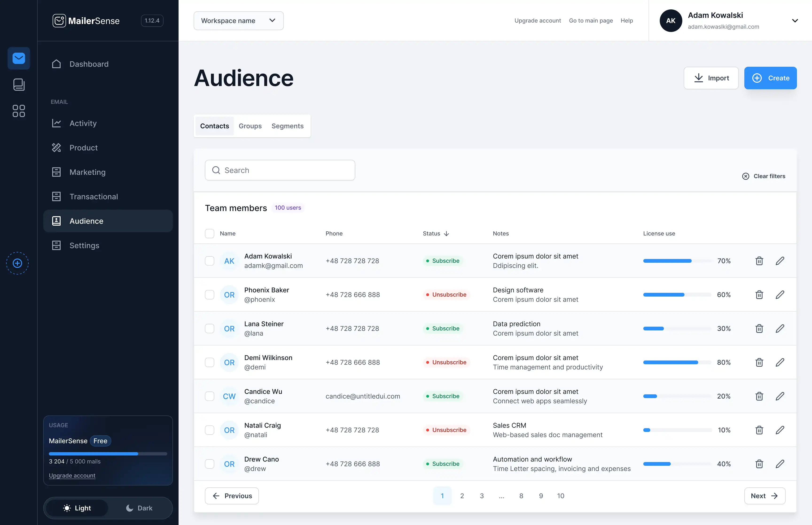This screenshot has width=812, height=525.
Task: Click the Activity menu icon
Action: (x=56, y=122)
